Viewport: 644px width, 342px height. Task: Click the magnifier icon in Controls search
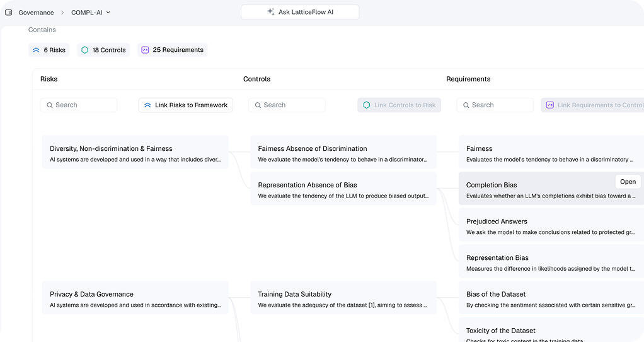coord(256,105)
